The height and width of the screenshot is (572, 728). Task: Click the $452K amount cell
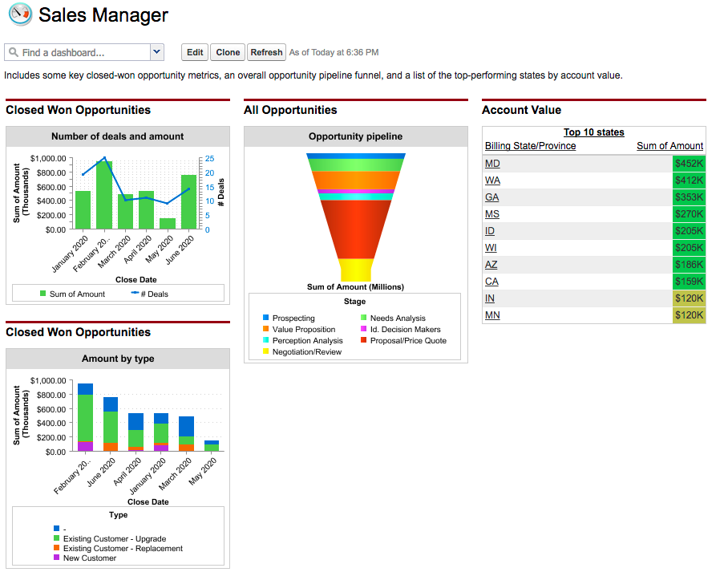(x=689, y=164)
